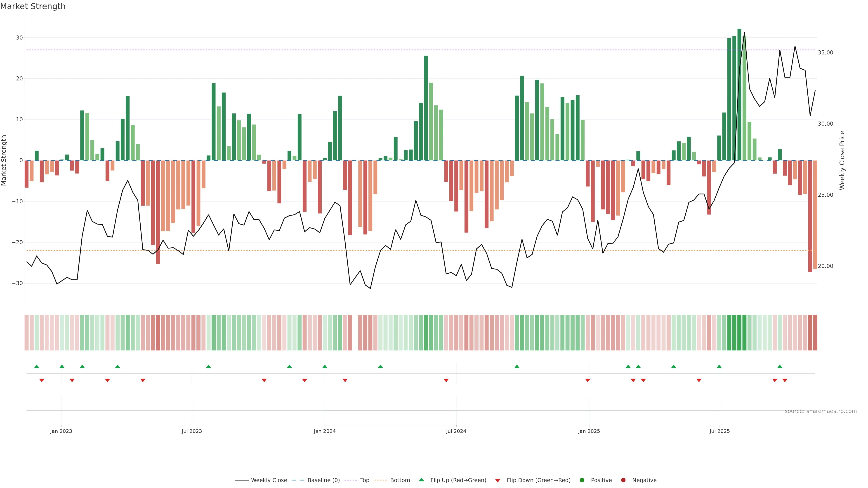868x488 pixels.
Task: Click the purple dotted Top legend marker
Action: (350, 480)
